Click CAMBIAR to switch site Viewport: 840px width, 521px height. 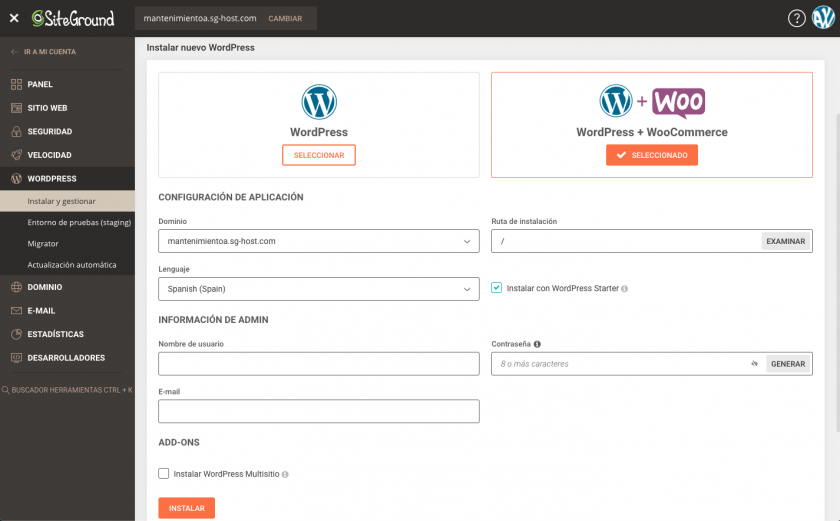pos(285,18)
